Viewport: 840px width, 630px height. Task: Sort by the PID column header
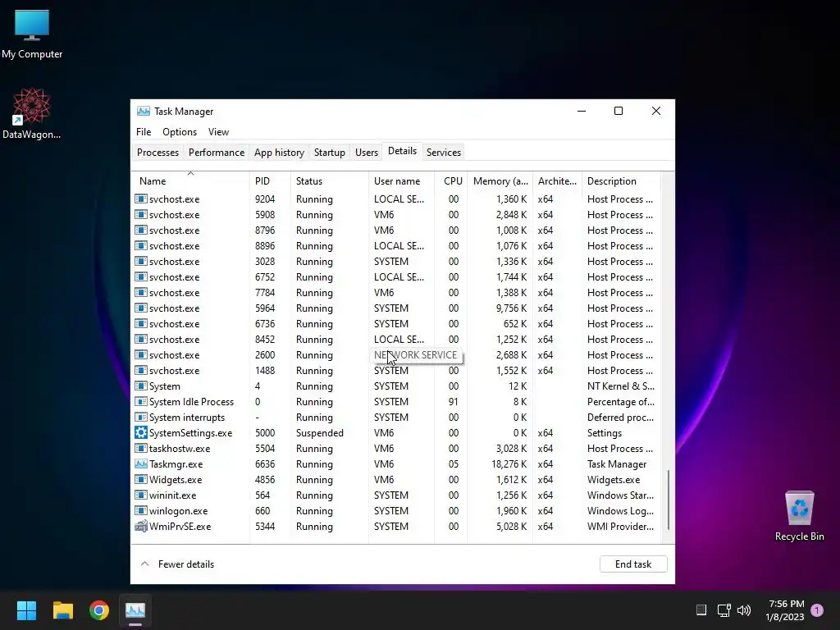[x=270, y=181]
